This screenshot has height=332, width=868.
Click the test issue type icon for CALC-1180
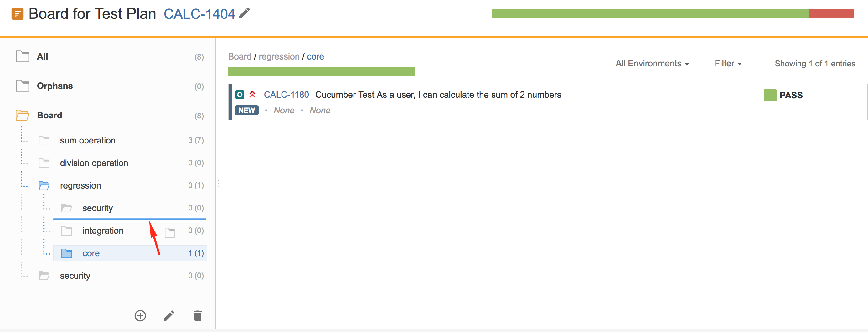point(240,95)
